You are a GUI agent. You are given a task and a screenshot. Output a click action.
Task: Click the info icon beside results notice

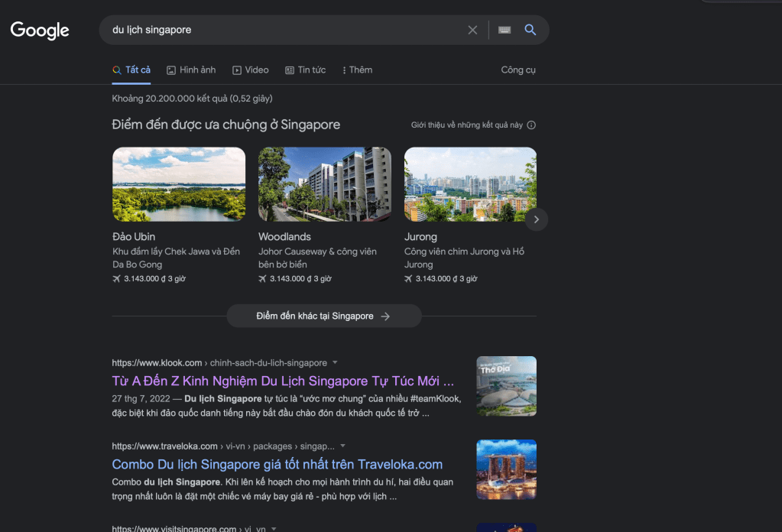pyautogui.click(x=531, y=125)
